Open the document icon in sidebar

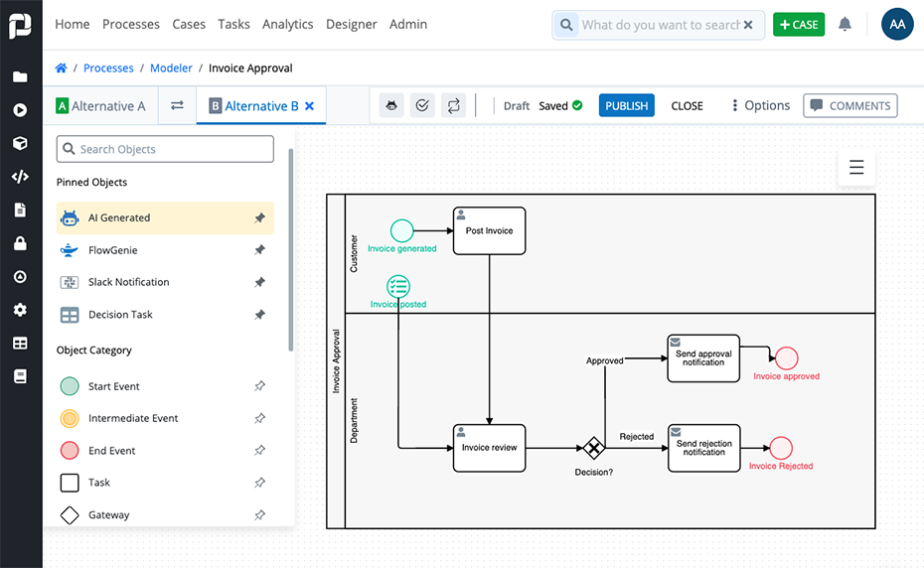pos(20,210)
